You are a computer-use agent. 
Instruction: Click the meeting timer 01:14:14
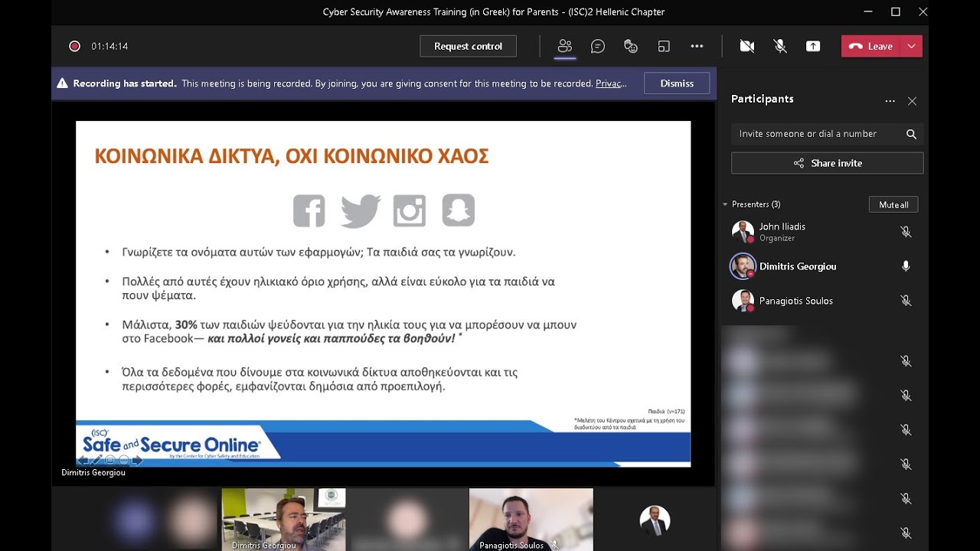[109, 46]
